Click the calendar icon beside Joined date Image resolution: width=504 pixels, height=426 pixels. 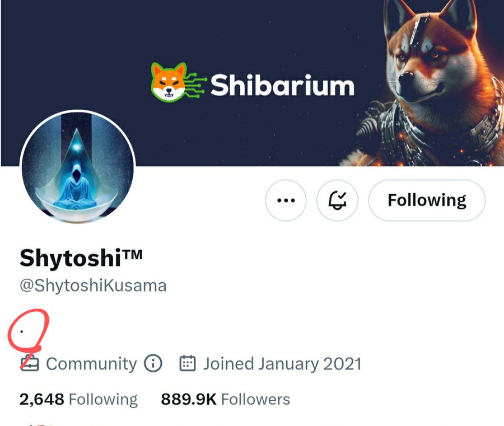(x=187, y=363)
